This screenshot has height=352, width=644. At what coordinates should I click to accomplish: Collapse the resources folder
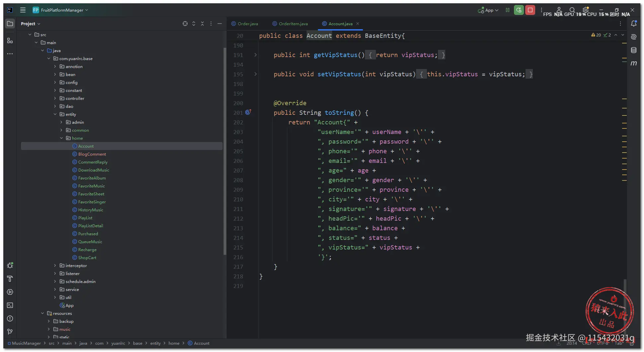tap(42, 313)
